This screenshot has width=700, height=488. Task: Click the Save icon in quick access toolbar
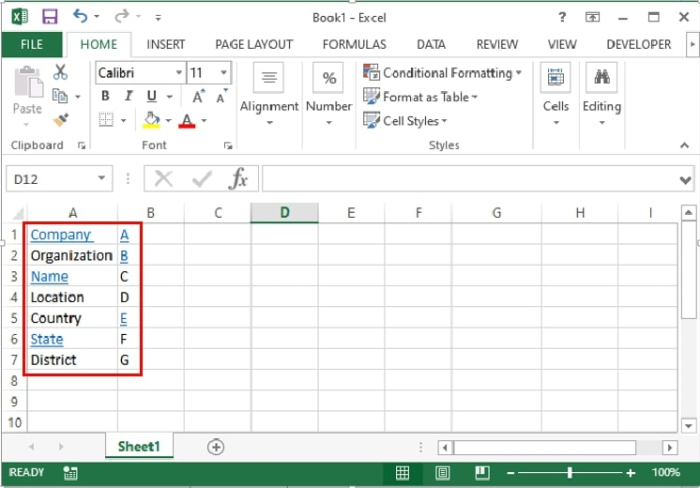pyautogui.click(x=50, y=17)
